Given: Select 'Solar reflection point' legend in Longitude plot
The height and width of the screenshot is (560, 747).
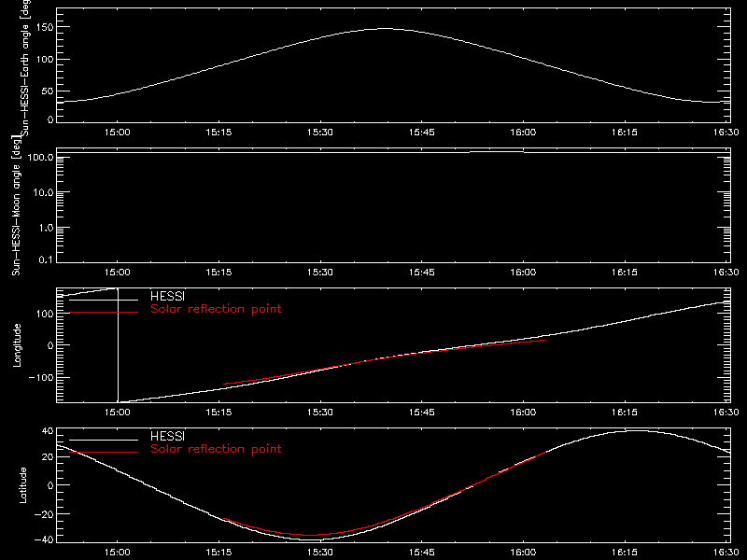Looking at the screenshot, I should (x=216, y=309).
